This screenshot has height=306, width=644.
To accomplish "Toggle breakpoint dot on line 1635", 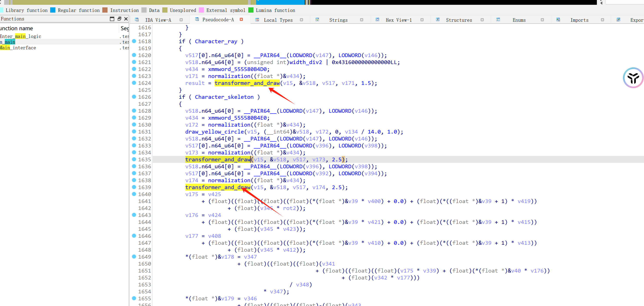I will [134, 159].
